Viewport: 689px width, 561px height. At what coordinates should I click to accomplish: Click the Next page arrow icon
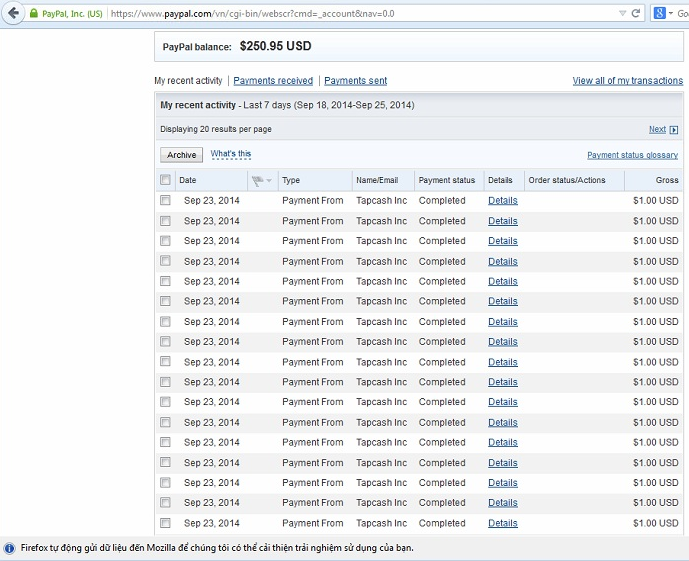tap(674, 130)
